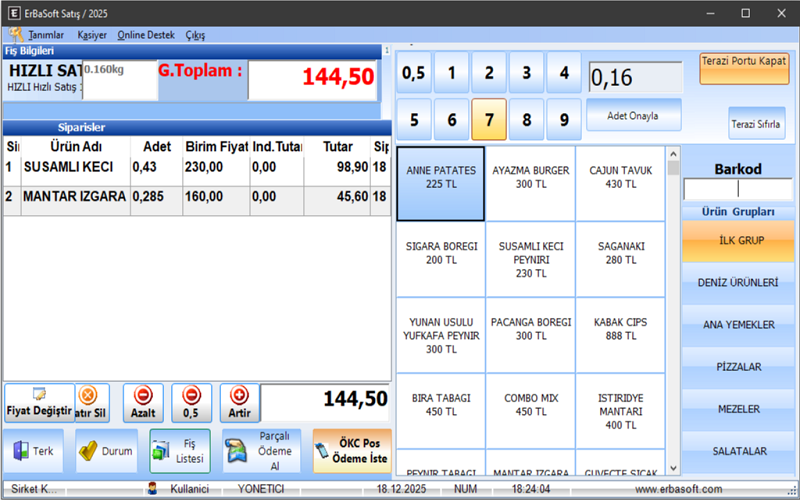Switch to the PİZZALAR product group
This screenshot has height=500, width=800.
coord(738,367)
